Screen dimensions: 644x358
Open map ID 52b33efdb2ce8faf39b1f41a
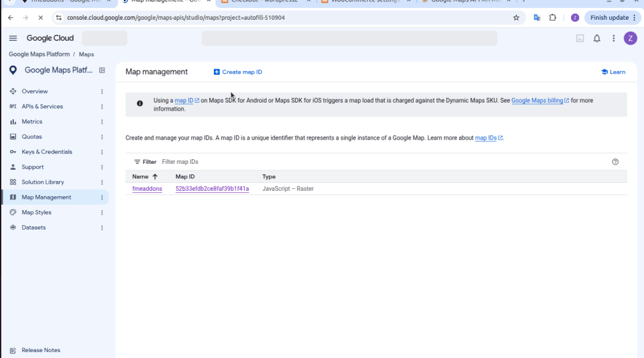212,189
